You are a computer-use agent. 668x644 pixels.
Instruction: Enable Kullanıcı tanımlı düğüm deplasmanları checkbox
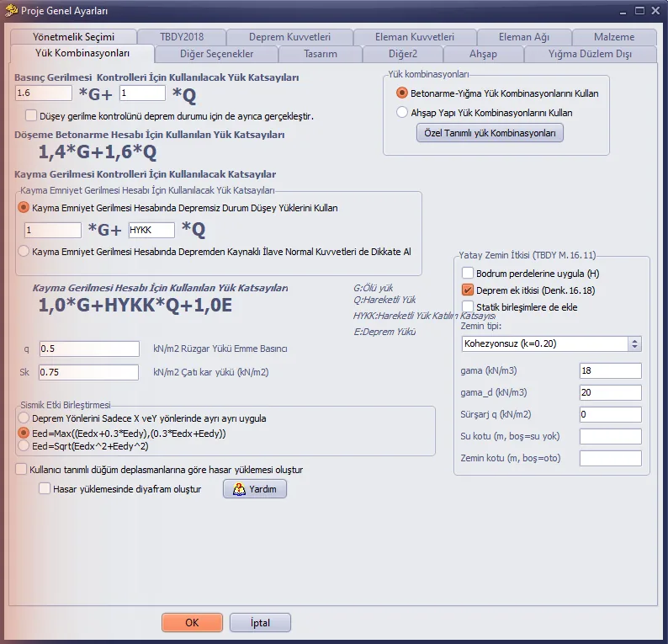[21, 469]
